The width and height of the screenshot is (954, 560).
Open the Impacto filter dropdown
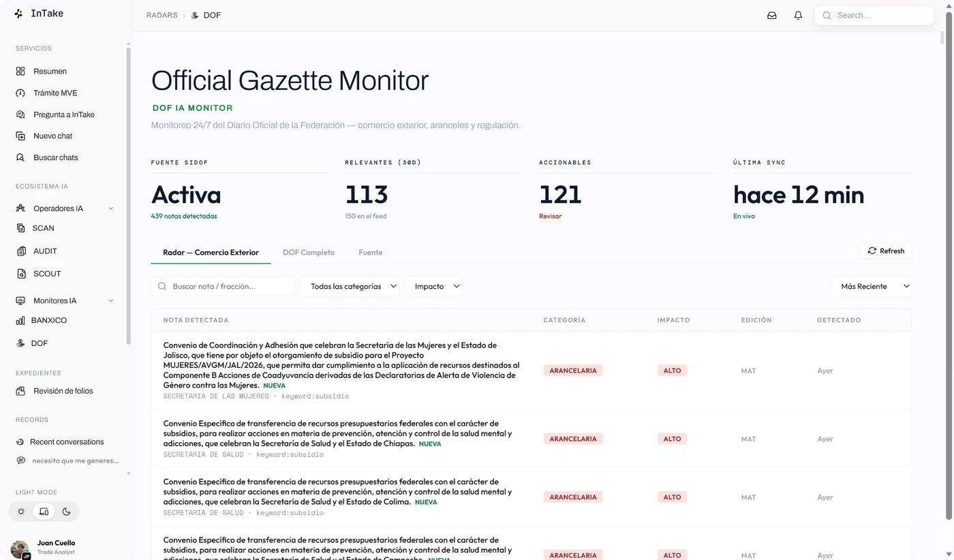tap(433, 286)
